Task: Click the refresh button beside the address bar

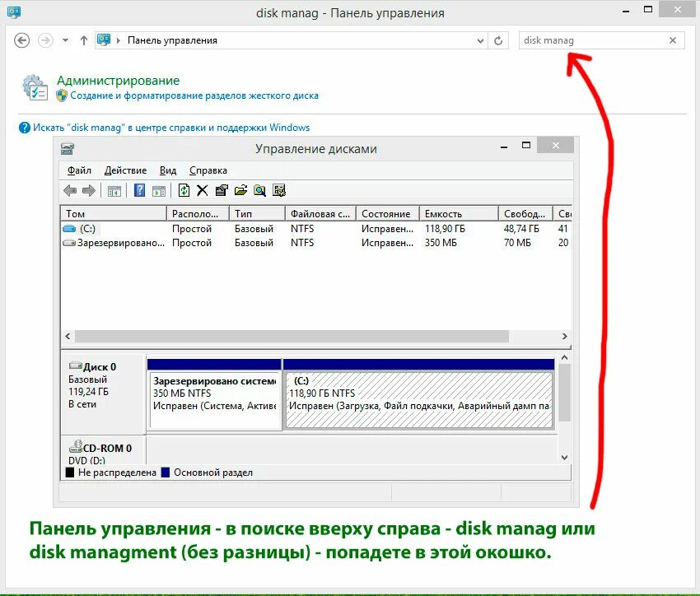Action: (x=498, y=40)
